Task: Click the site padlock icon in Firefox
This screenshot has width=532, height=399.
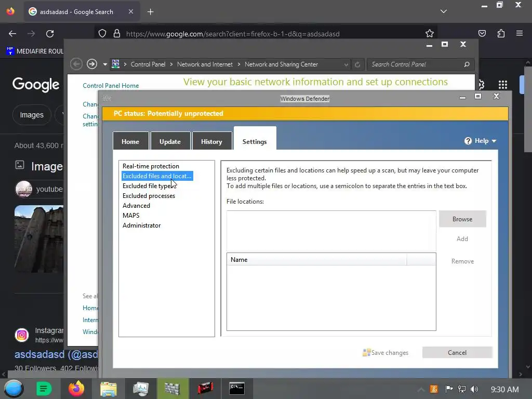Action: [117, 34]
